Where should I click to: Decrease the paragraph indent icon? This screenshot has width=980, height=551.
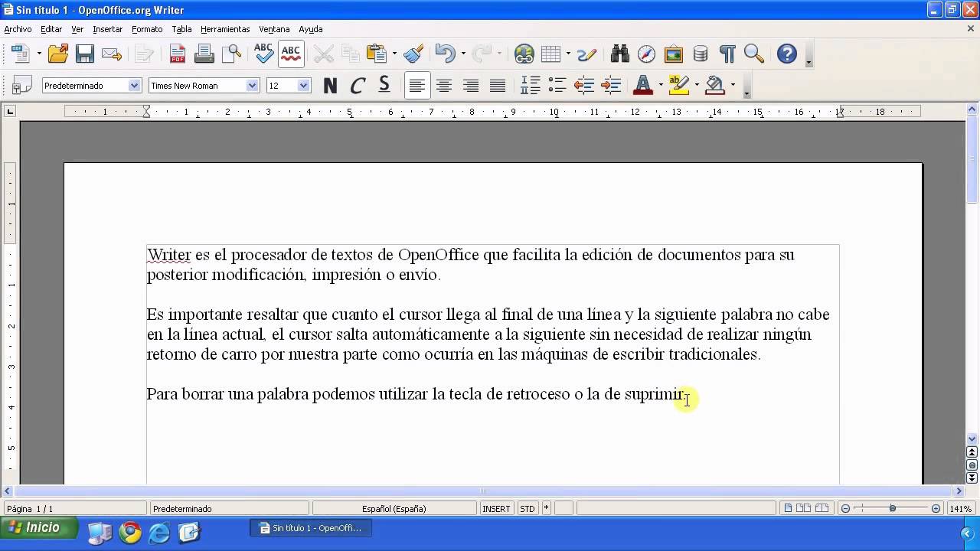click(x=584, y=86)
